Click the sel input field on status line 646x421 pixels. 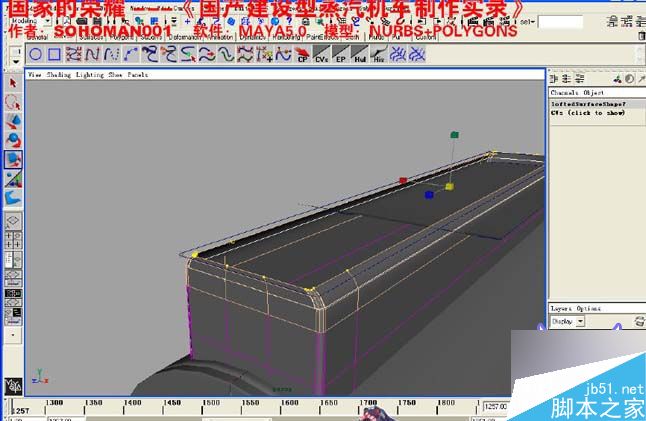click(560, 22)
